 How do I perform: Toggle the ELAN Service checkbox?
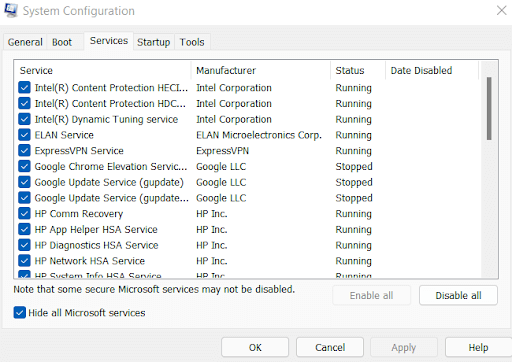click(x=24, y=135)
